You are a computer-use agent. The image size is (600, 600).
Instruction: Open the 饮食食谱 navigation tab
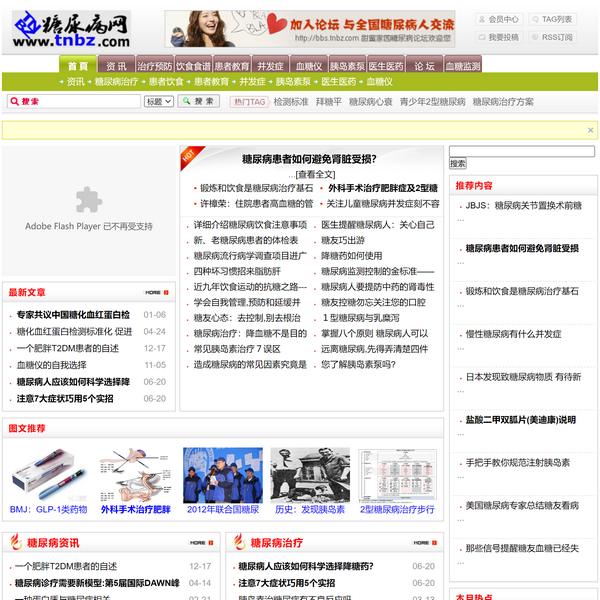click(x=193, y=66)
